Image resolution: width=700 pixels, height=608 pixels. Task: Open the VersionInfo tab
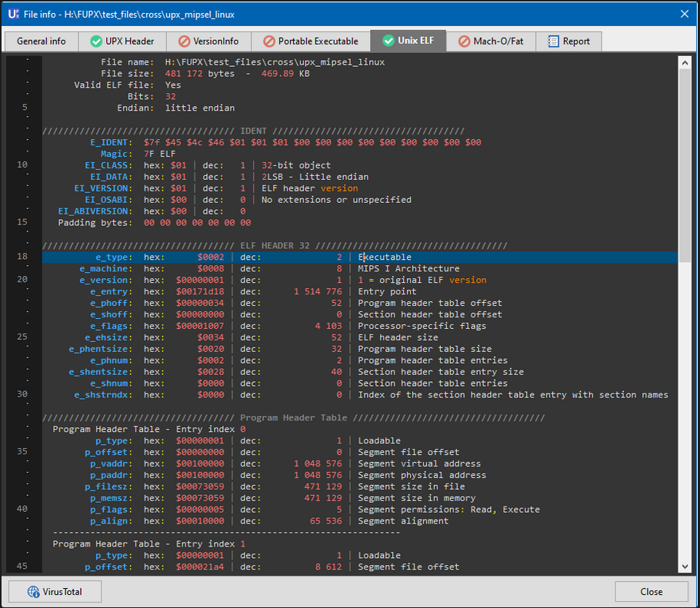[208, 42]
